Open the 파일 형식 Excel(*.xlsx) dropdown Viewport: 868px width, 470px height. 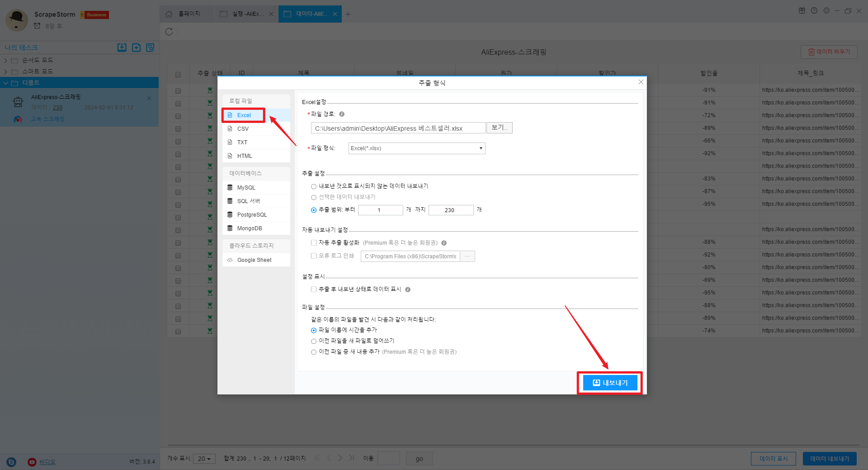point(416,148)
